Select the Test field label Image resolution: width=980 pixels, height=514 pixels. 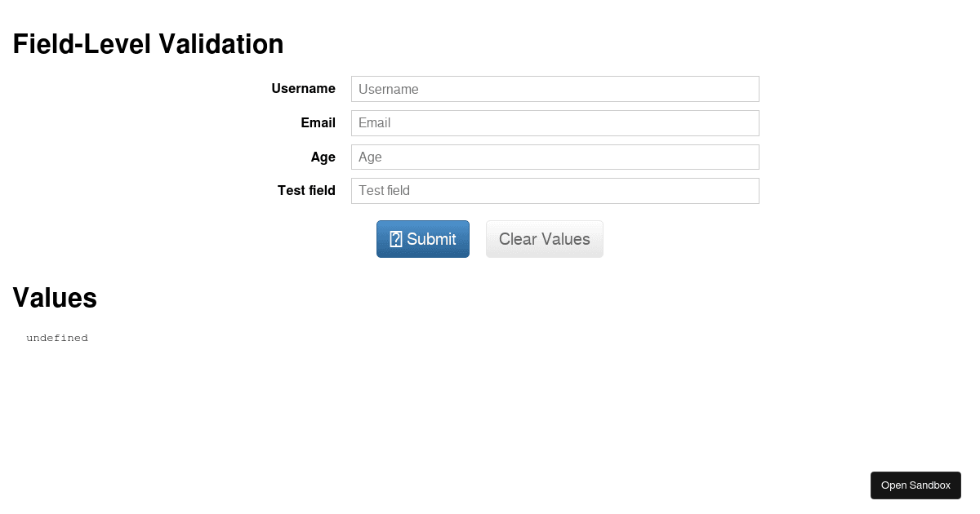pyautogui.click(x=306, y=190)
